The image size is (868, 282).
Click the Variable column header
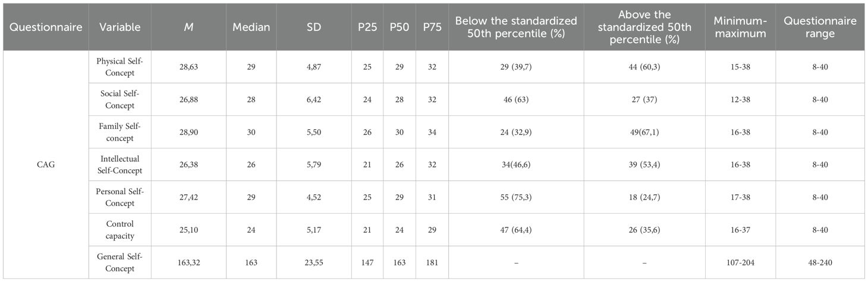120,27
